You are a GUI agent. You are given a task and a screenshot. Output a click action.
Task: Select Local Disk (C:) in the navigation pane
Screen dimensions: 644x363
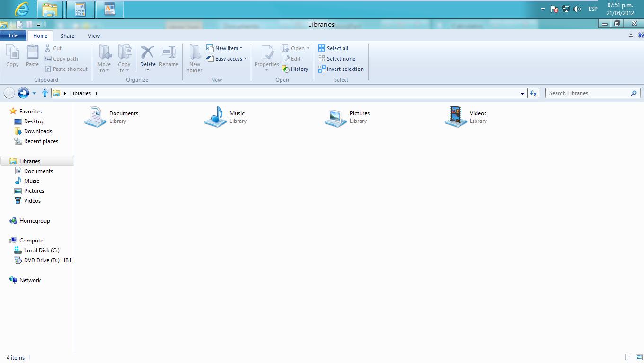42,251
